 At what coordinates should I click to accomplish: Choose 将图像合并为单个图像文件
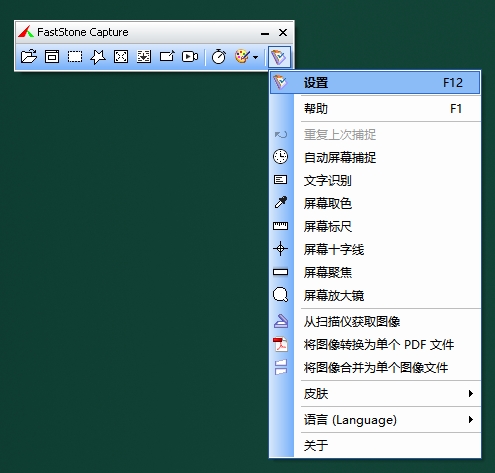point(375,368)
